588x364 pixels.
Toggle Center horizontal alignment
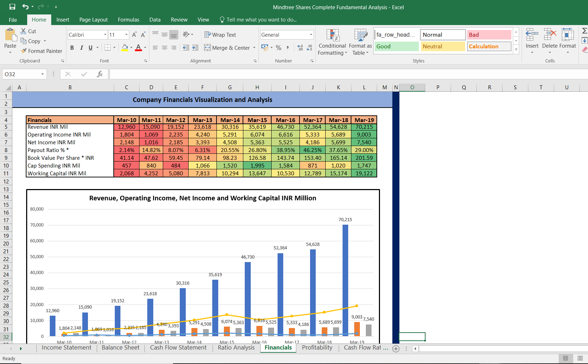(165, 48)
